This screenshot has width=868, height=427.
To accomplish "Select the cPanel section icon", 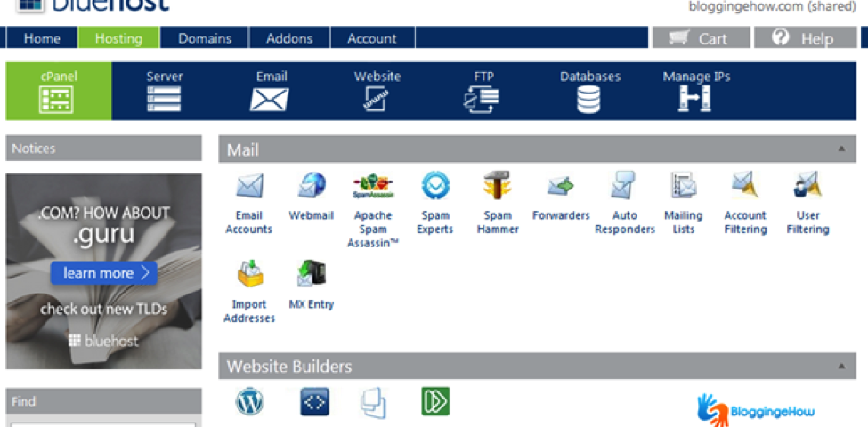I will [x=56, y=100].
